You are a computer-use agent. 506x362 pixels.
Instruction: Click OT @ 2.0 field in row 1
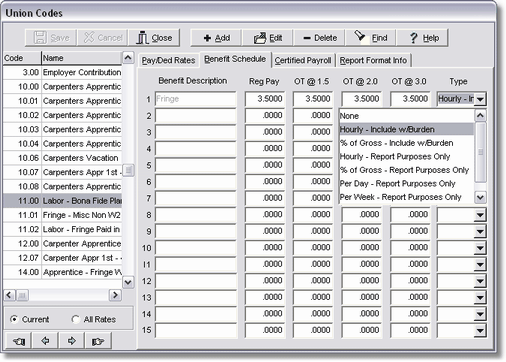coord(361,99)
